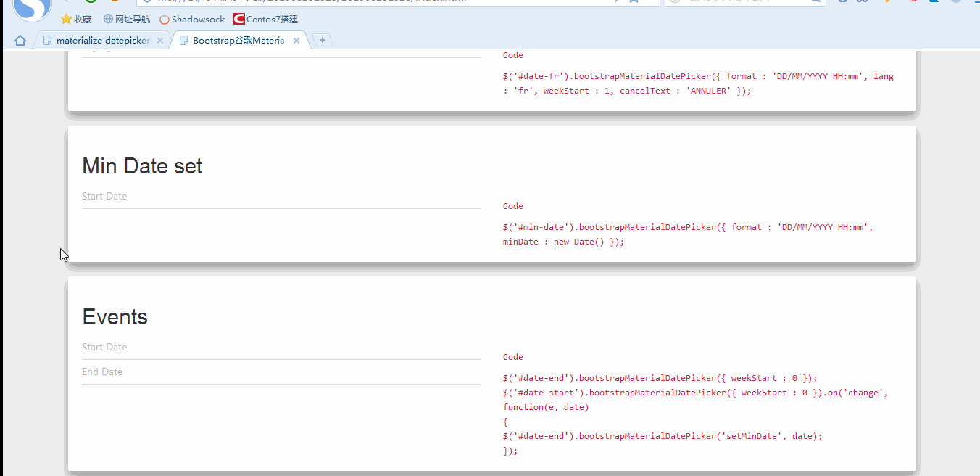Click the End Date field in Events section
Screen dimensions: 980x476
pos(281,372)
